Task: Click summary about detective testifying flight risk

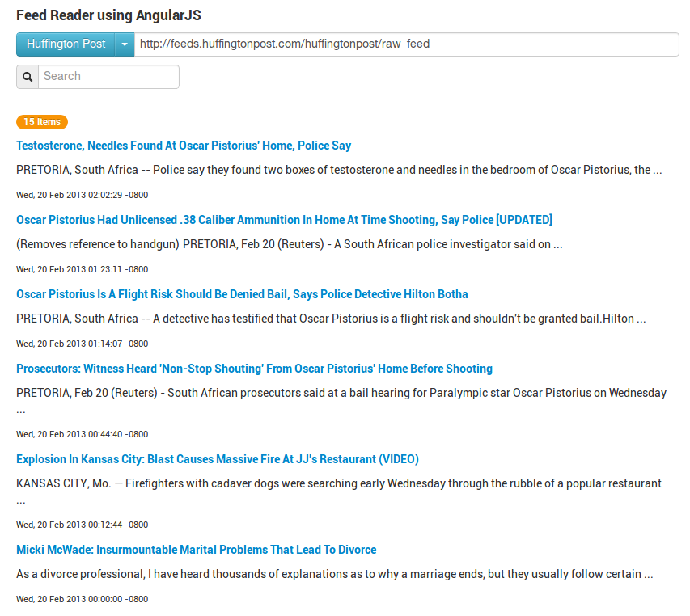Action: pyautogui.click(x=331, y=319)
